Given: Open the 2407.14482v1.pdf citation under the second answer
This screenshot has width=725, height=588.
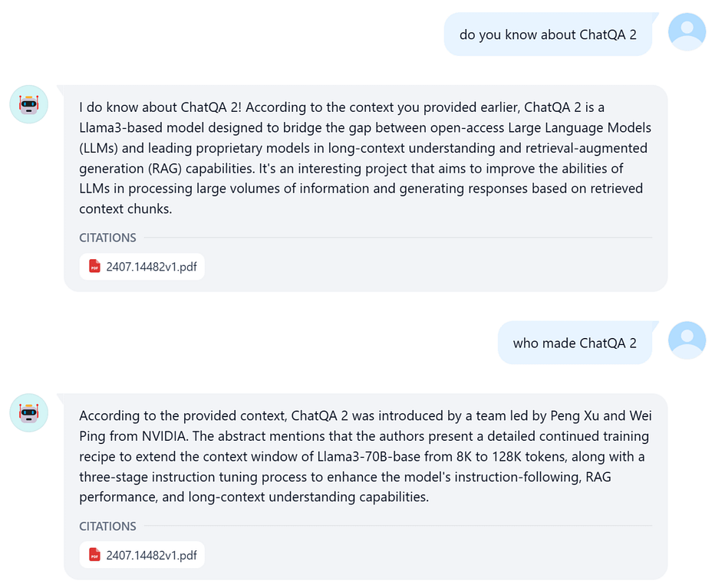Looking at the screenshot, I should [142, 555].
